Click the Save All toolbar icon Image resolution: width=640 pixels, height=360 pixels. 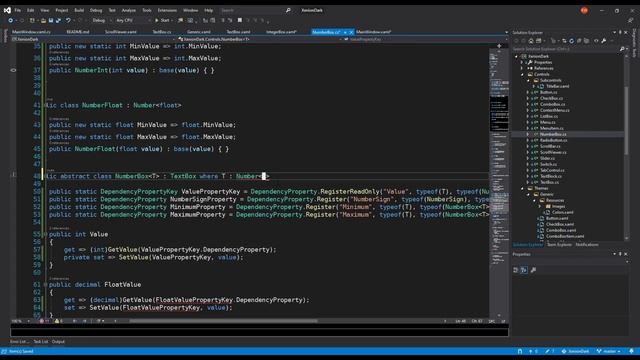click(58, 20)
